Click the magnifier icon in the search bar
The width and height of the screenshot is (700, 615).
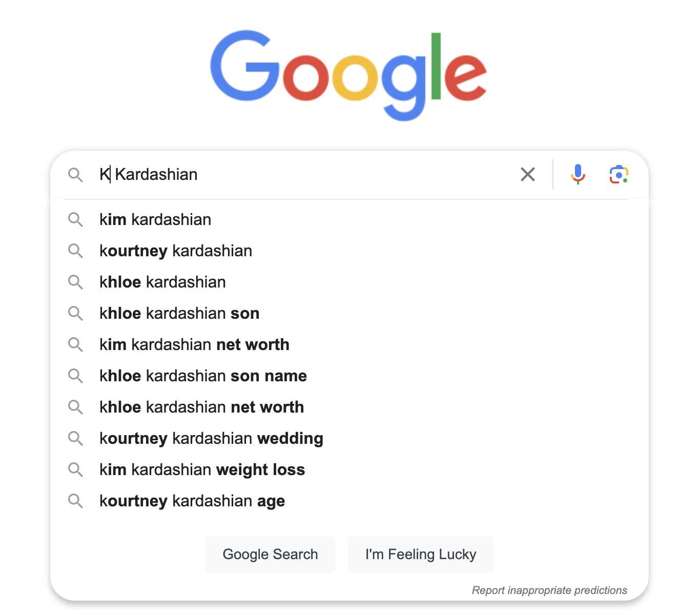click(75, 175)
